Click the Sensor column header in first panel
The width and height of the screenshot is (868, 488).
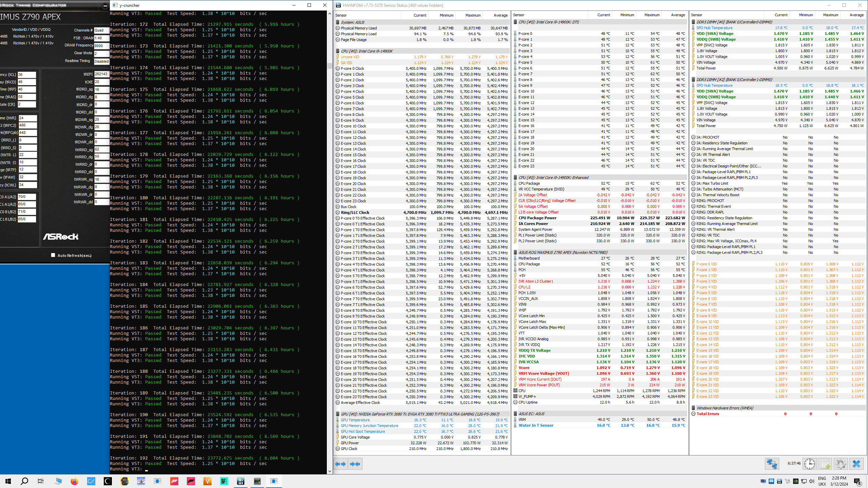pyautogui.click(x=341, y=15)
